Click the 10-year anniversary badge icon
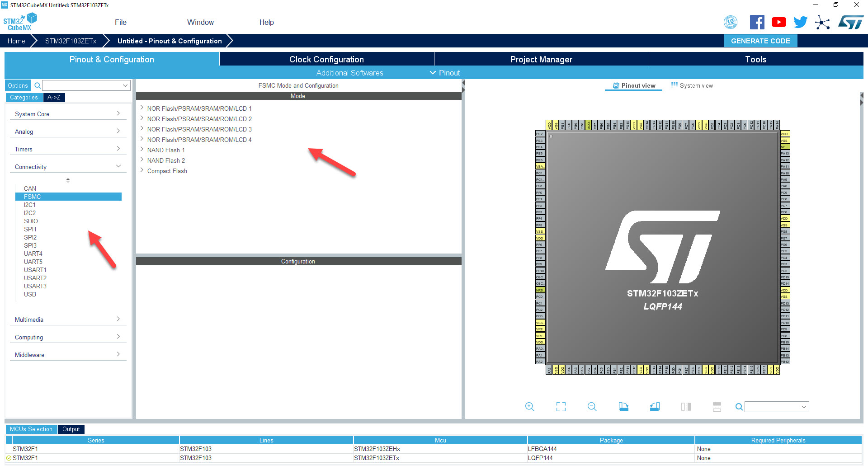Image resolution: width=868 pixels, height=470 pixels. [x=731, y=22]
